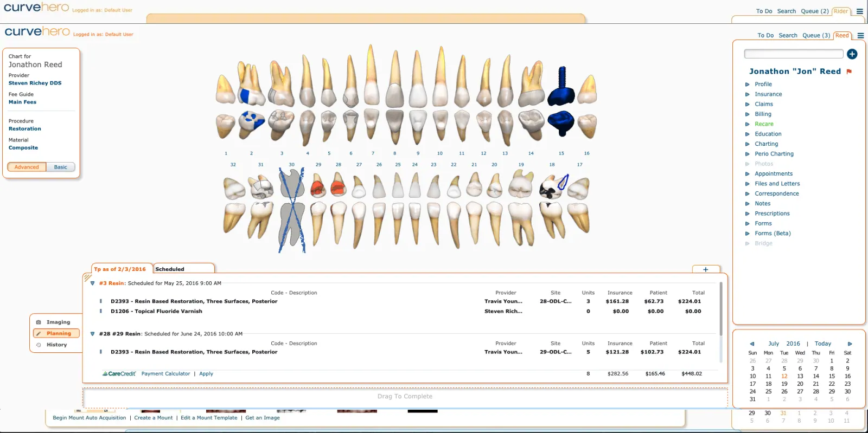This screenshot has height=433, width=868.
Task: Open Search in front window
Action: click(x=788, y=36)
